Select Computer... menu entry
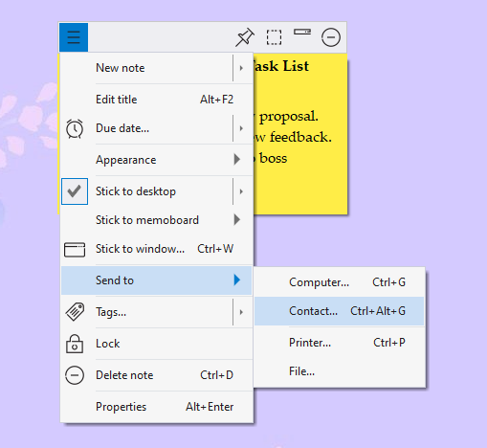This screenshot has height=448, width=487. [339, 282]
